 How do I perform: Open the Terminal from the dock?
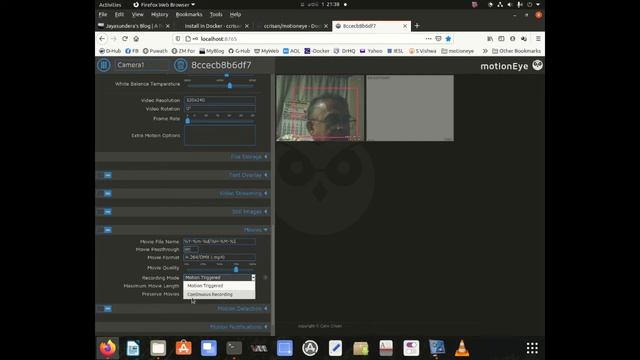click(x=234, y=348)
